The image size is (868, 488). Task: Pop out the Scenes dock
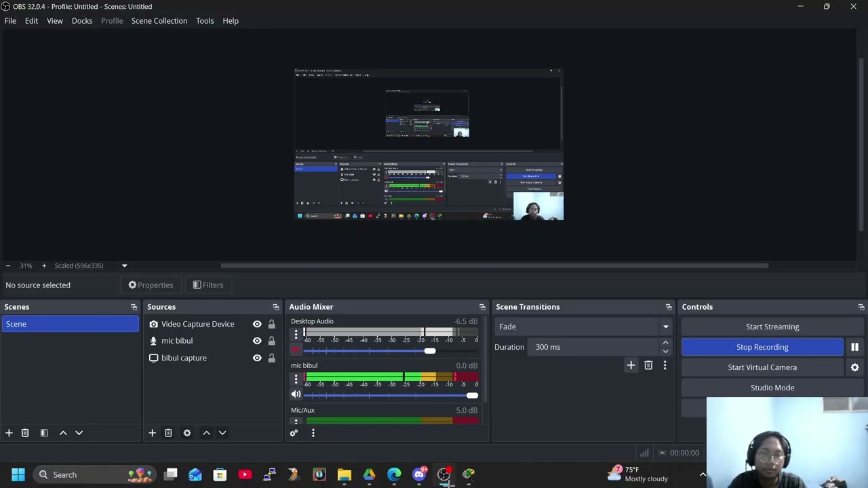click(134, 307)
